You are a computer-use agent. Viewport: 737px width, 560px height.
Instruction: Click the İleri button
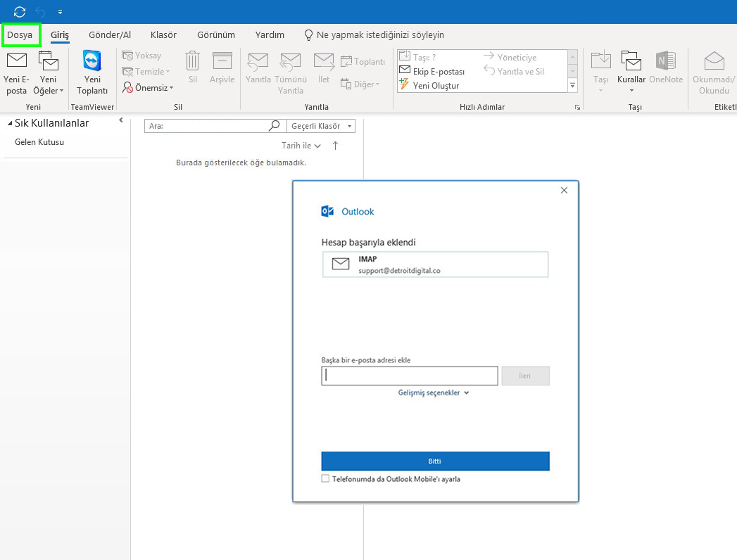tap(525, 375)
